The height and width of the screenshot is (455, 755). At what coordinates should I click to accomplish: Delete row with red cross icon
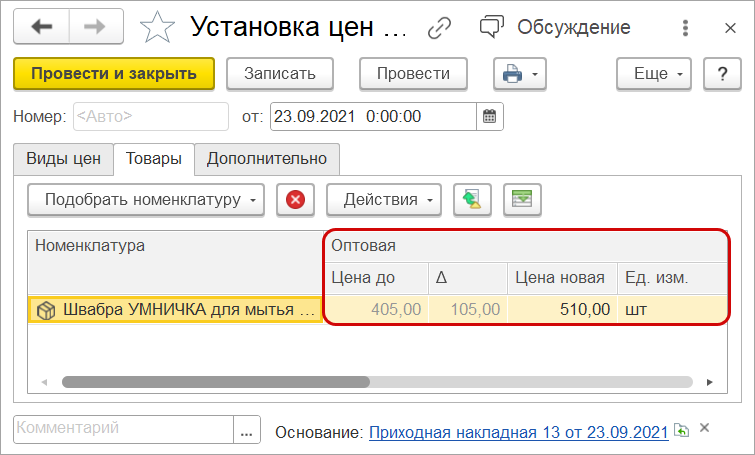[295, 199]
